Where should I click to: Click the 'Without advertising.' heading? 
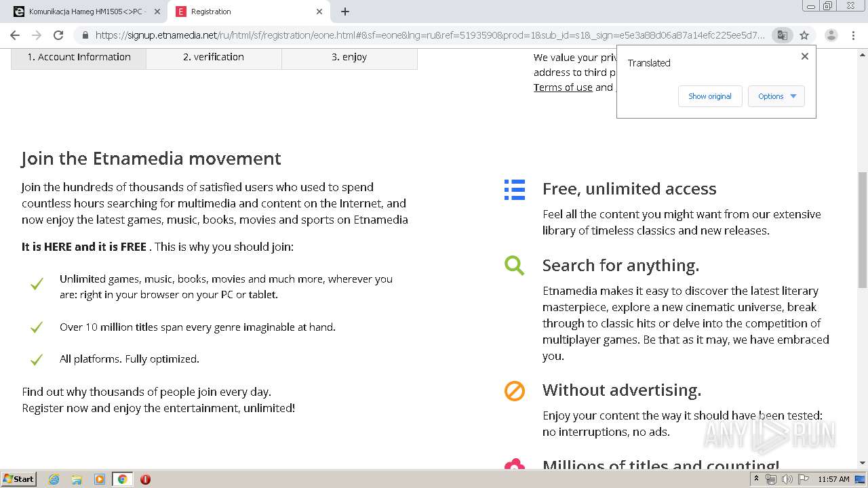(x=622, y=390)
